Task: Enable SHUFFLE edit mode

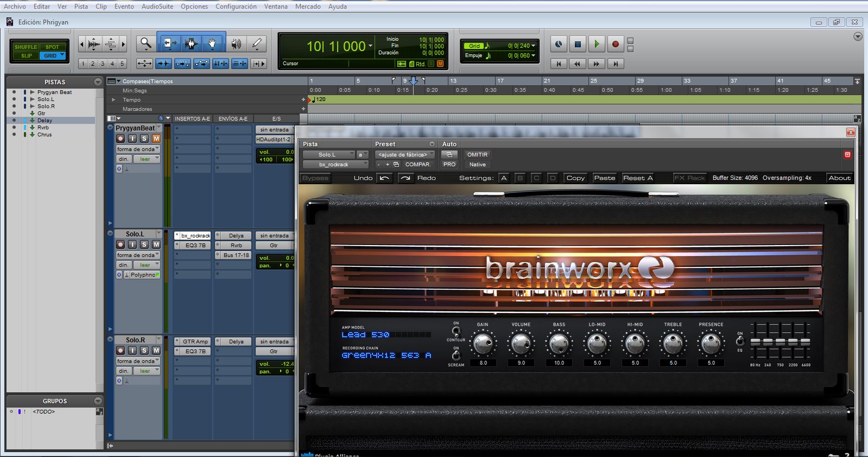Action: click(26, 47)
